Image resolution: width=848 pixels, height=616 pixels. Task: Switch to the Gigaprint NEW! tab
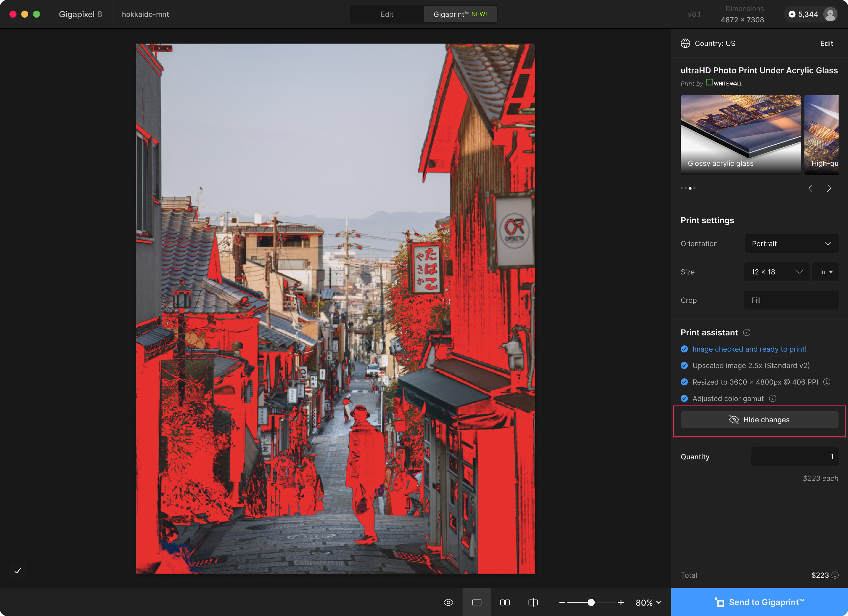point(460,14)
